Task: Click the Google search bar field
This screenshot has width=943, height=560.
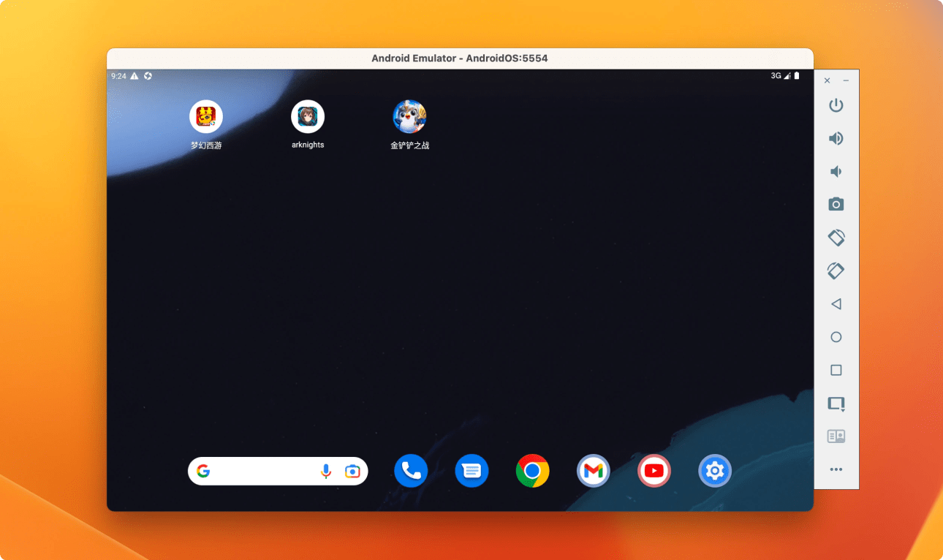Action: tap(263, 472)
